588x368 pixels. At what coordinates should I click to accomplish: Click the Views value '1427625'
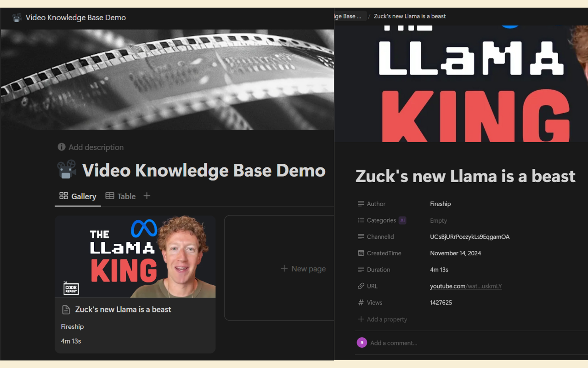[441, 303]
